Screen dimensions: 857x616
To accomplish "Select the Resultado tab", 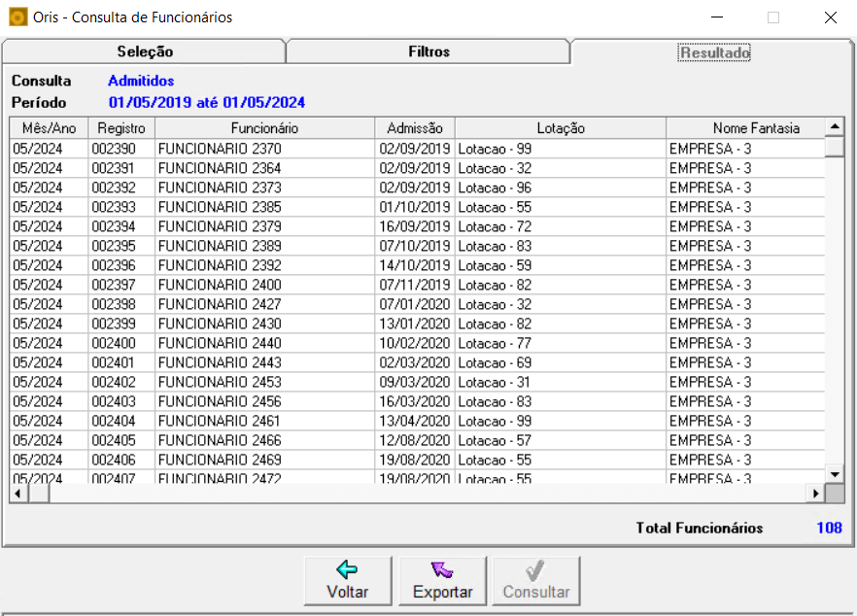I will click(714, 52).
